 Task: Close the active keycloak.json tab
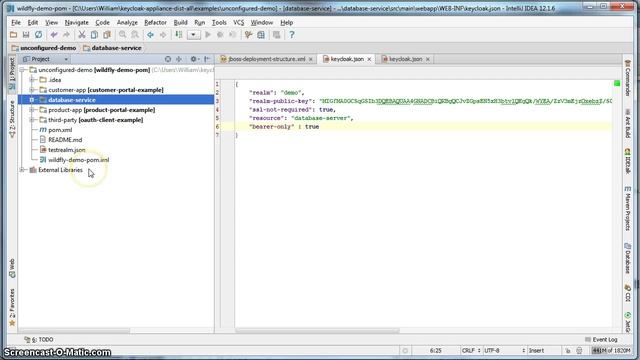pos(369,59)
